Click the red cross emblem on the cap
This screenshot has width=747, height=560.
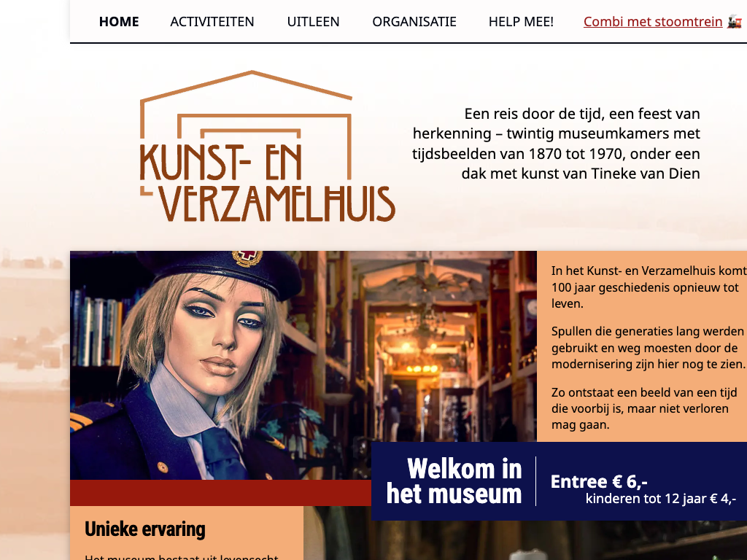[x=247, y=257]
